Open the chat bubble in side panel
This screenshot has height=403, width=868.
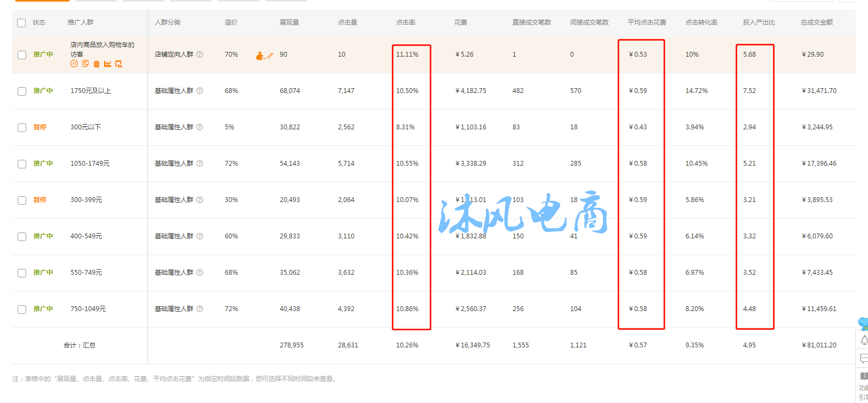(864, 358)
